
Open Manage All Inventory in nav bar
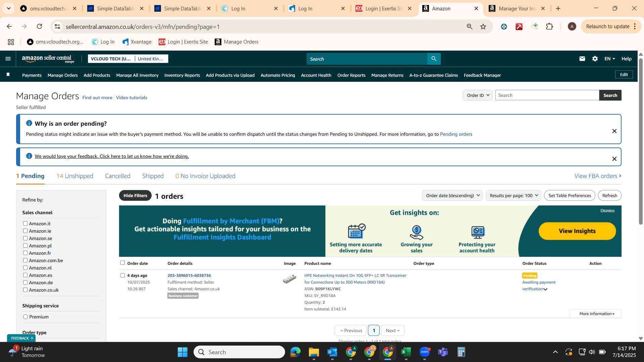137,75
